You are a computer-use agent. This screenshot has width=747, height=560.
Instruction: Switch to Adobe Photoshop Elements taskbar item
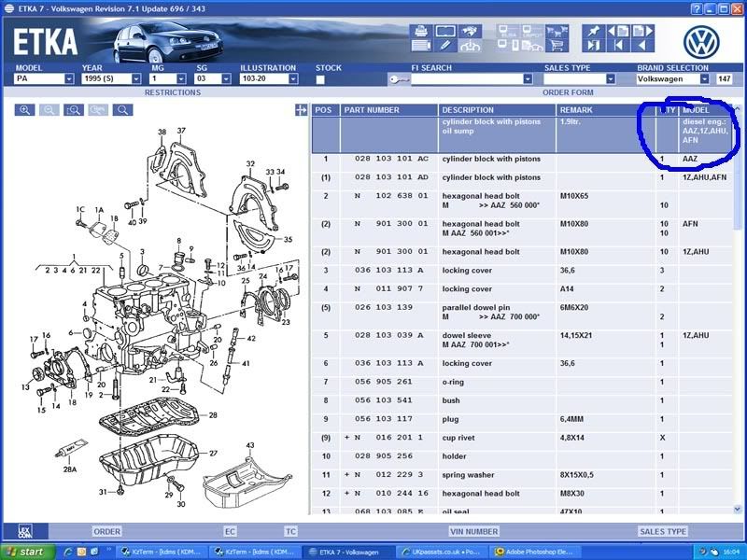535,552
